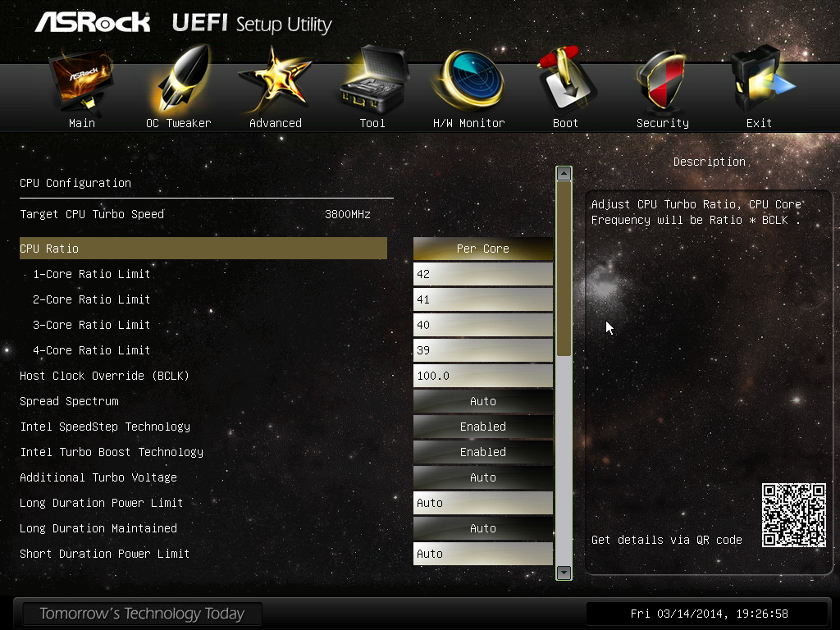Toggle Intel Turbo Boost Technology Enabled setting
840x630 pixels.
point(482,452)
